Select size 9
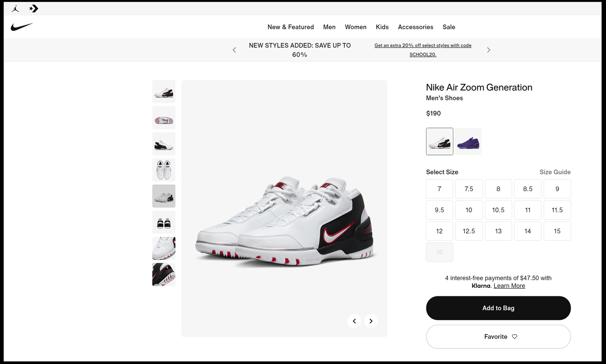The width and height of the screenshot is (606, 364). pyautogui.click(x=558, y=189)
